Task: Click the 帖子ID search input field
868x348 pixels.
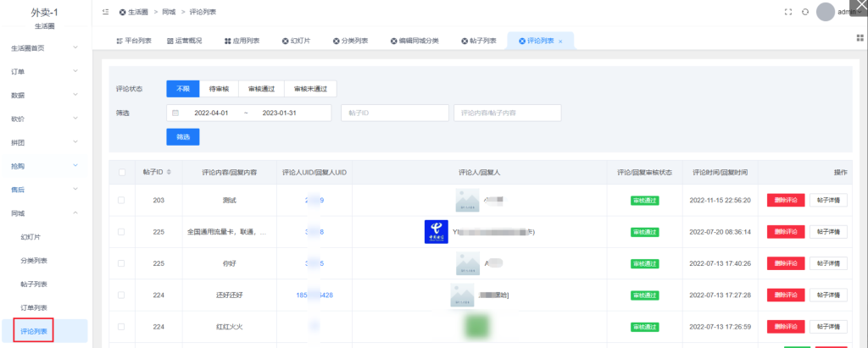Action: 394,113
